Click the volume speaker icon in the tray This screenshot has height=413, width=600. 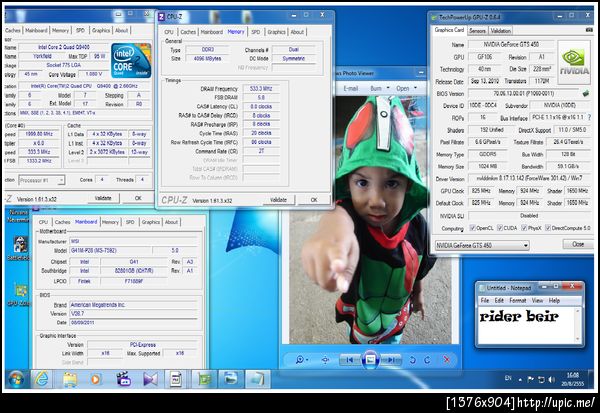pyautogui.click(x=551, y=379)
